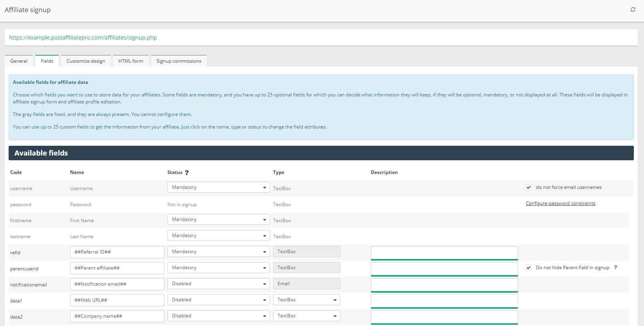Select the Fields tab

[x=47, y=61]
